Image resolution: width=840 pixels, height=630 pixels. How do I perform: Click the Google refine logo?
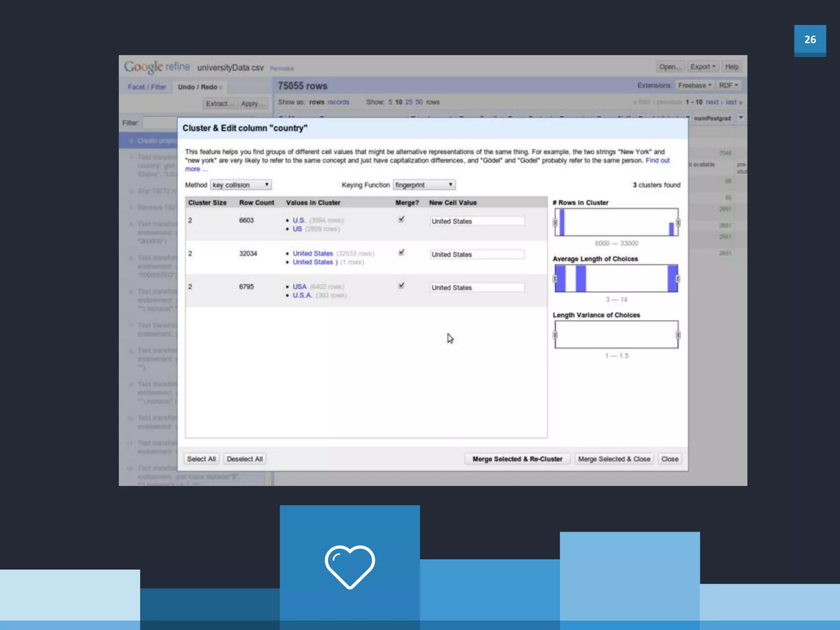coord(157,67)
